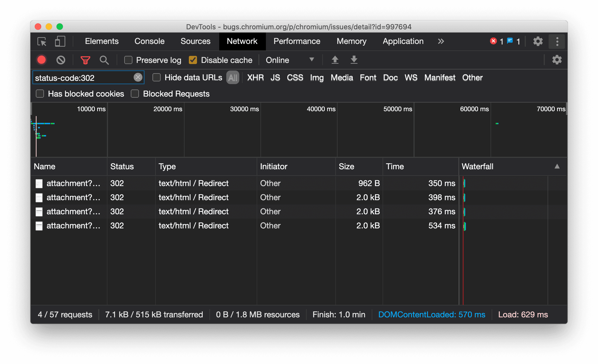Click the clear network log icon
The height and width of the screenshot is (364, 598).
62,60
